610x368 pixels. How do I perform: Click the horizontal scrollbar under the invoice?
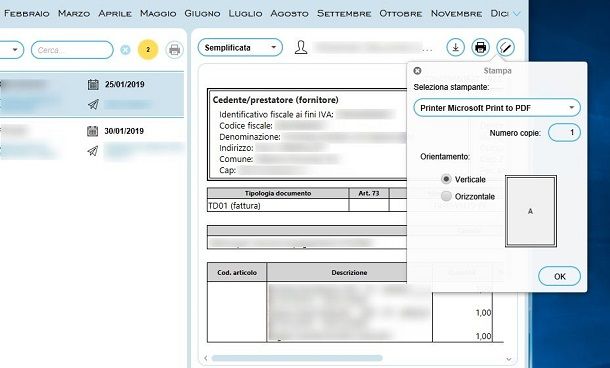pos(297,358)
